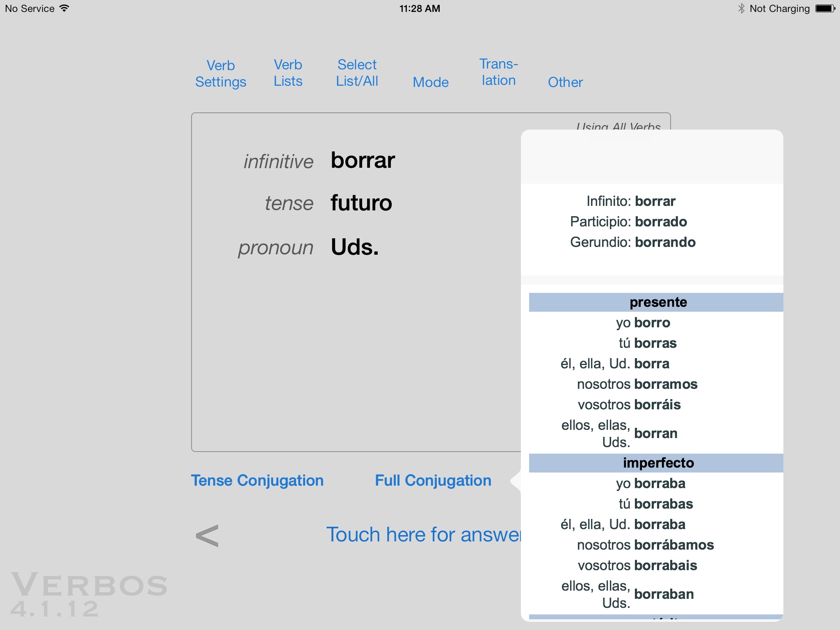Open Verb Settings menu
The height and width of the screenshot is (630, 840).
220,72
